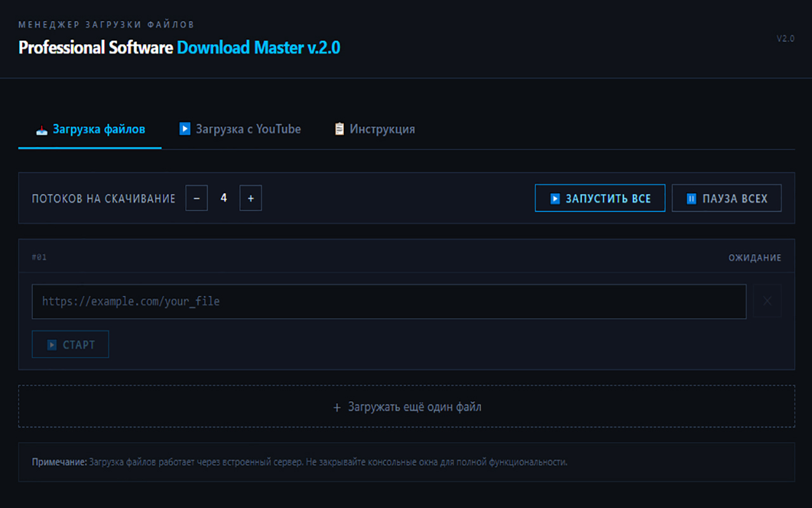Click the plus icon before Загружать ещё один файл
This screenshot has width=812, height=508.
pyautogui.click(x=337, y=407)
